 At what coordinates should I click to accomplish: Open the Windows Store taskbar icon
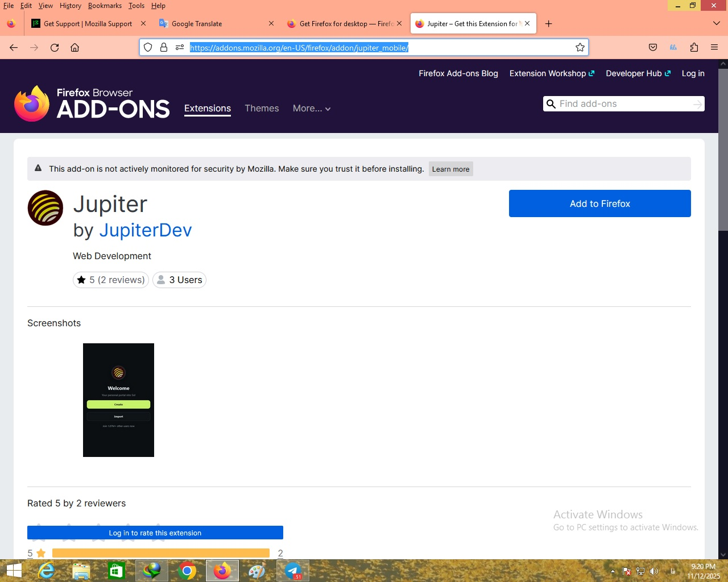[117, 571]
